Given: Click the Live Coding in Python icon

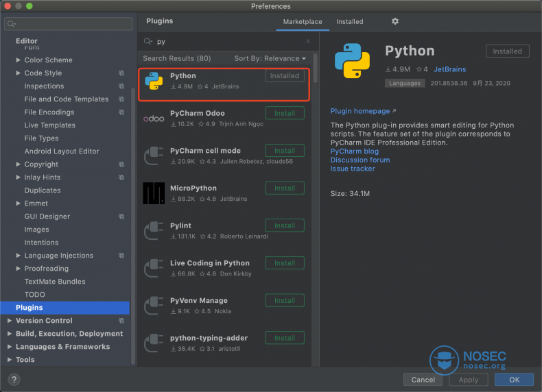Looking at the screenshot, I should coord(154,269).
